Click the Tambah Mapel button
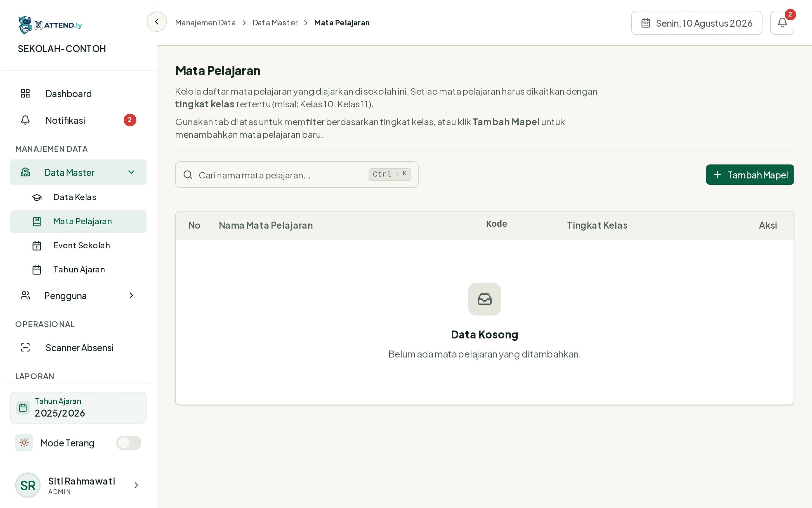 click(x=750, y=175)
